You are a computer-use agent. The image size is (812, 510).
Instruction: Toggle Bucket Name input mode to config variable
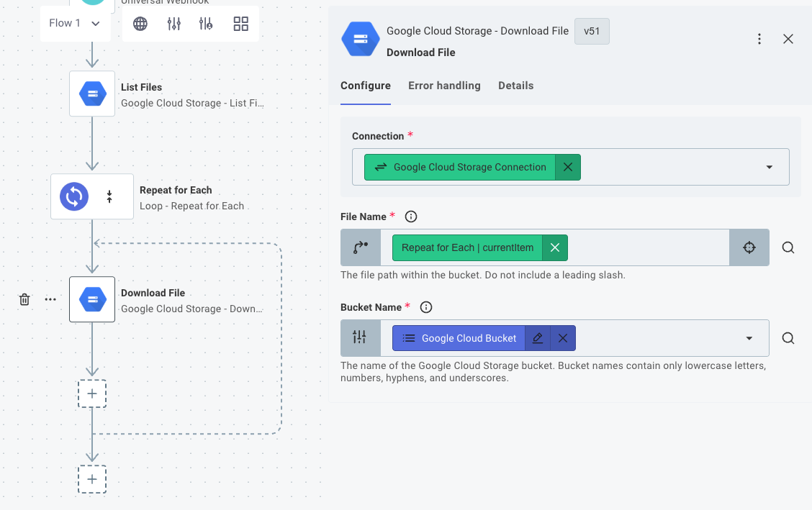coord(360,338)
